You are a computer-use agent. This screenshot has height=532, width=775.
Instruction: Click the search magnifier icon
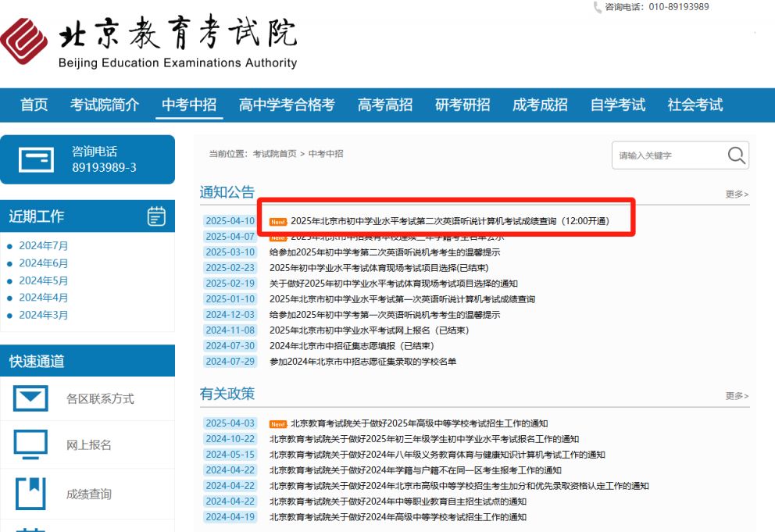(736, 155)
